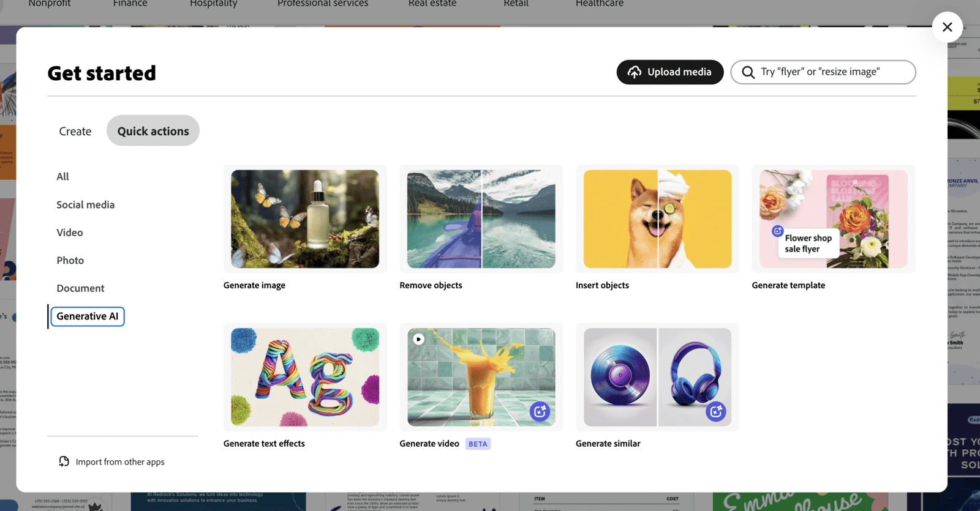Close the Get started dialog
The height and width of the screenshot is (511, 980).
coord(947,27)
